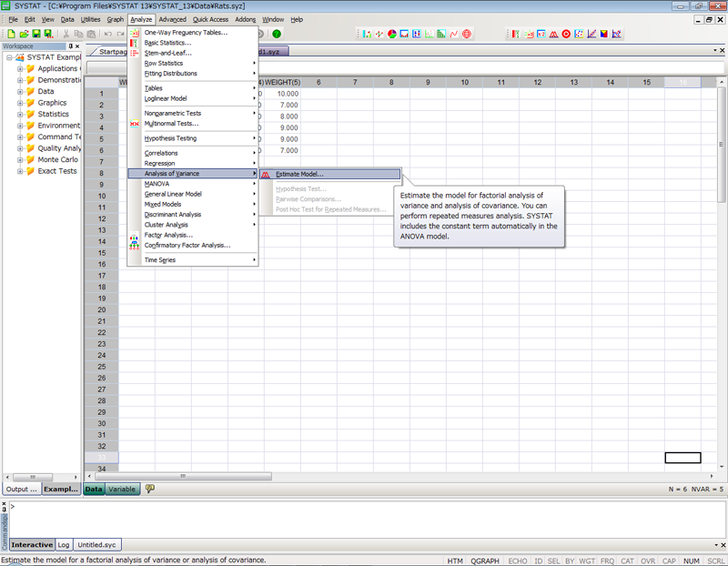728x566 pixels.
Task: Collapse the SYSTAT Examples root node
Action: (9, 57)
